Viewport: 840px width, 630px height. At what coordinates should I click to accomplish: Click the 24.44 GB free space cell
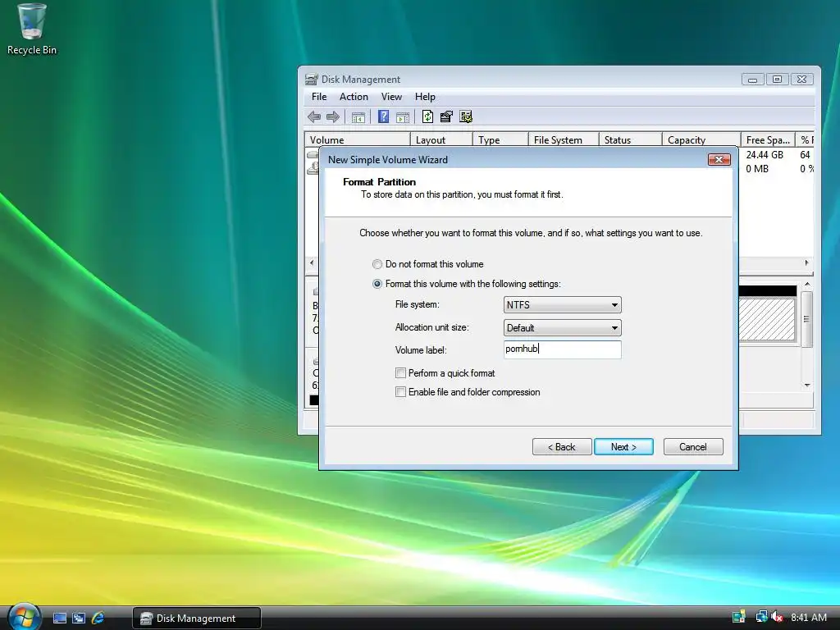pos(765,155)
